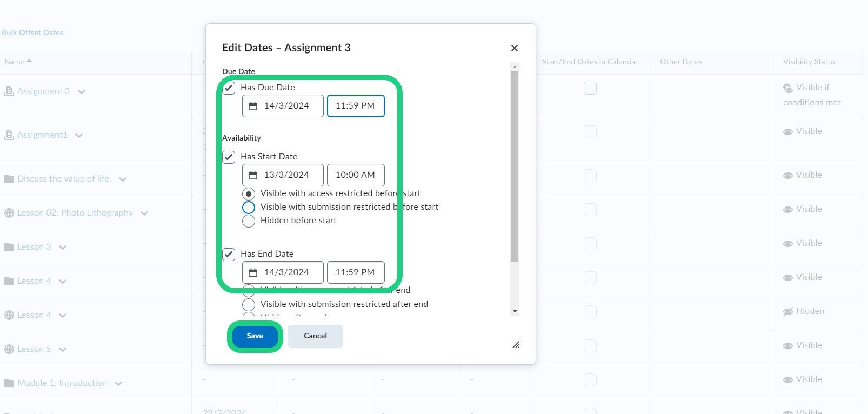Click the eye icon for Assignment1 visibility
The width and height of the screenshot is (868, 414).
coord(788,132)
